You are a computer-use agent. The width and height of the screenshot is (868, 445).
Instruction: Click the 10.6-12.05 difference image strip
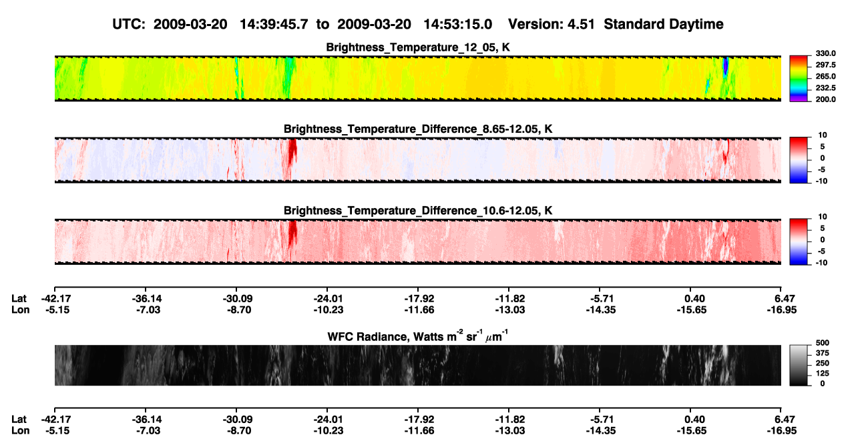(x=417, y=241)
